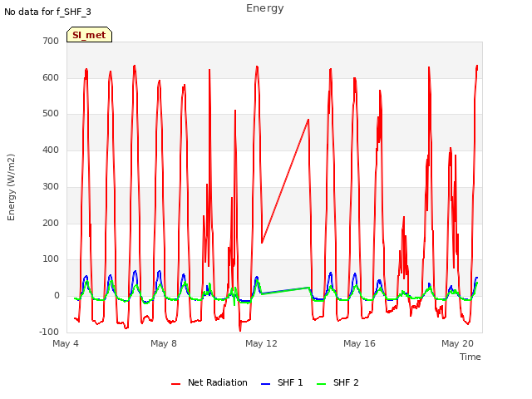The height and width of the screenshot is (399, 532).
Task: Click the May 16 x-axis tick label
Action: (x=359, y=343)
